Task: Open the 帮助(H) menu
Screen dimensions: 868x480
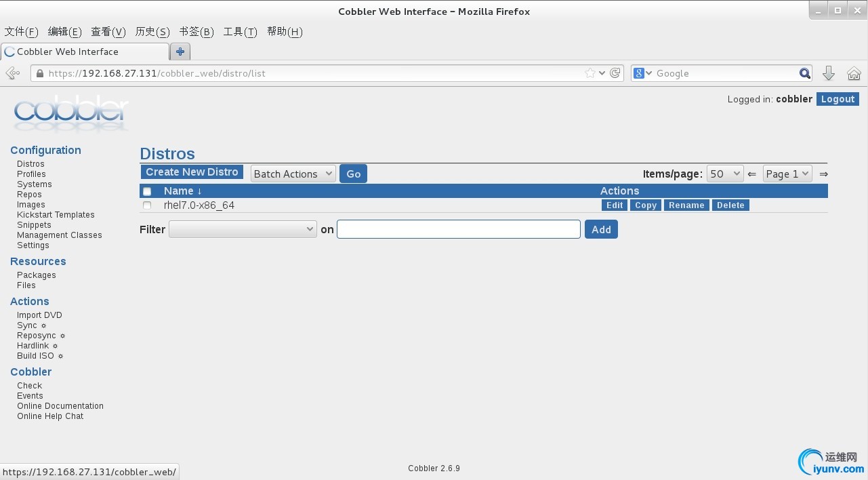Action: click(285, 32)
